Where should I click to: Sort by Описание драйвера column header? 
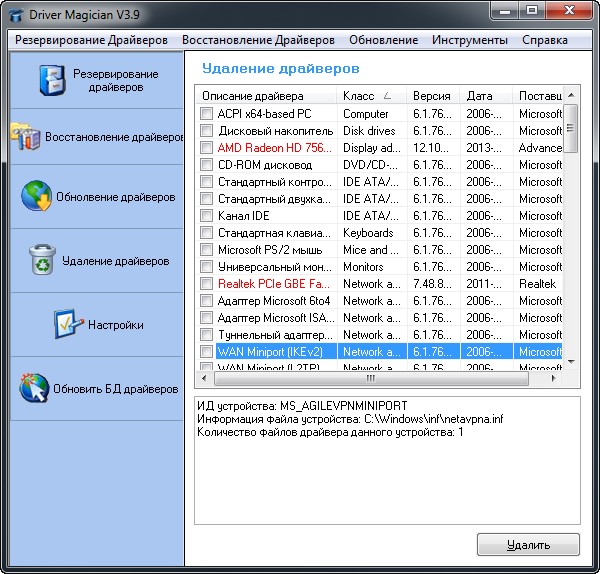coord(267,96)
